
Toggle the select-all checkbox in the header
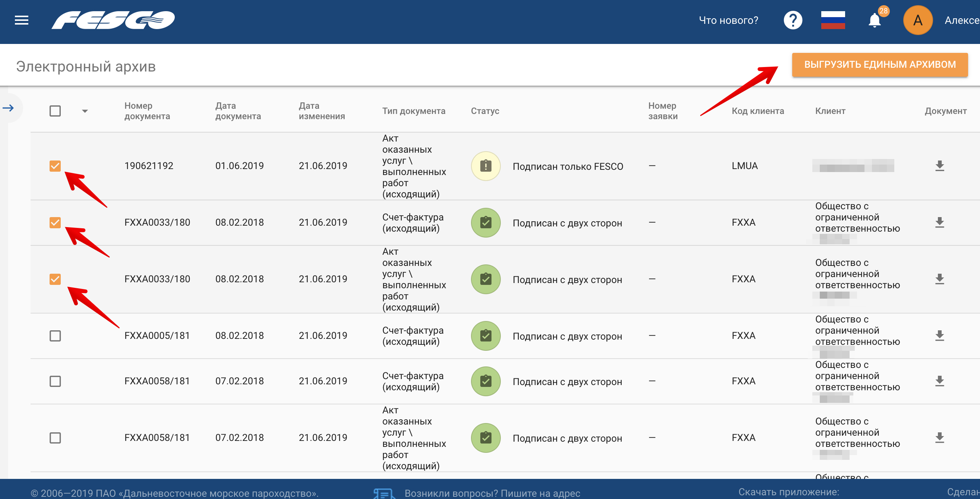click(x=55, y=111)
